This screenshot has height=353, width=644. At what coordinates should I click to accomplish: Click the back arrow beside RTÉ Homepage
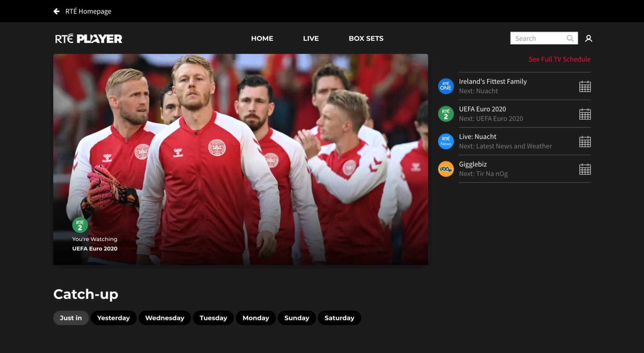(x=56, y=11)
